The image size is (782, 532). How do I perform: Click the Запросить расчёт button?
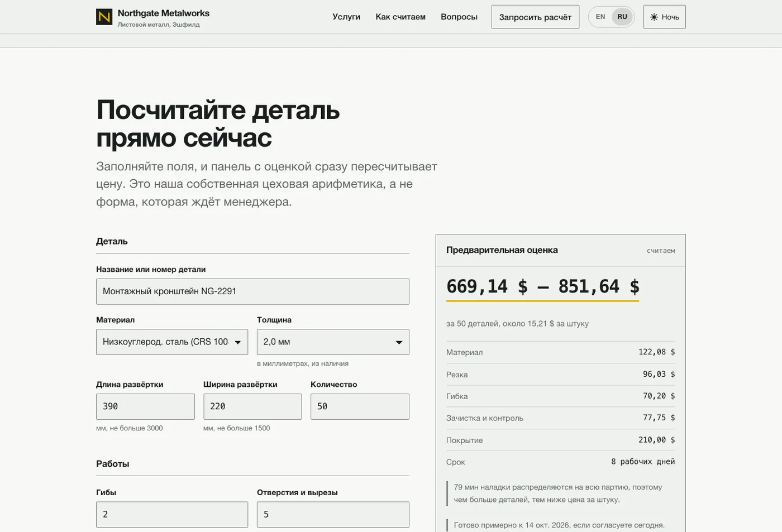tap(535, 17)
